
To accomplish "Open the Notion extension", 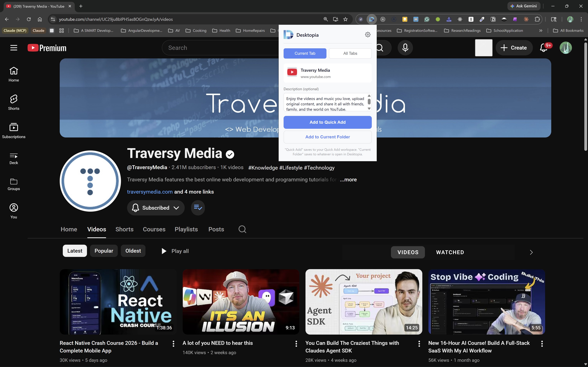I will (493, 19).
